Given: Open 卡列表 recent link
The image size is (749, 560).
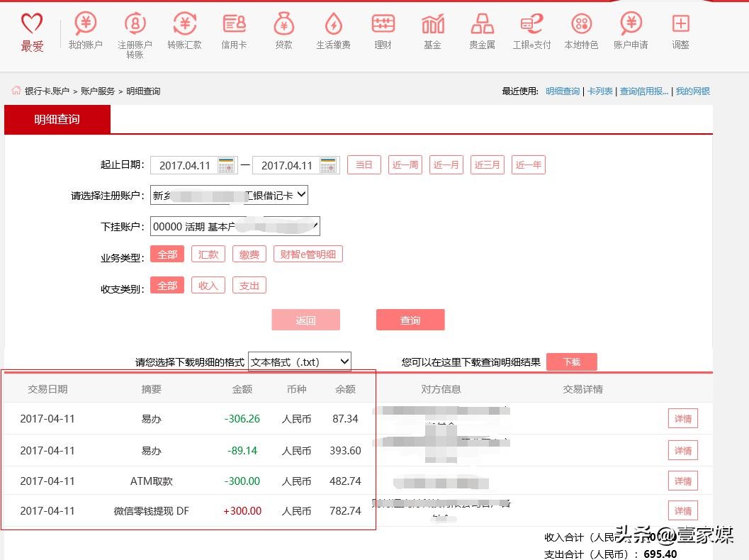Looking at the screenshot, I should (x=599, y=91).
